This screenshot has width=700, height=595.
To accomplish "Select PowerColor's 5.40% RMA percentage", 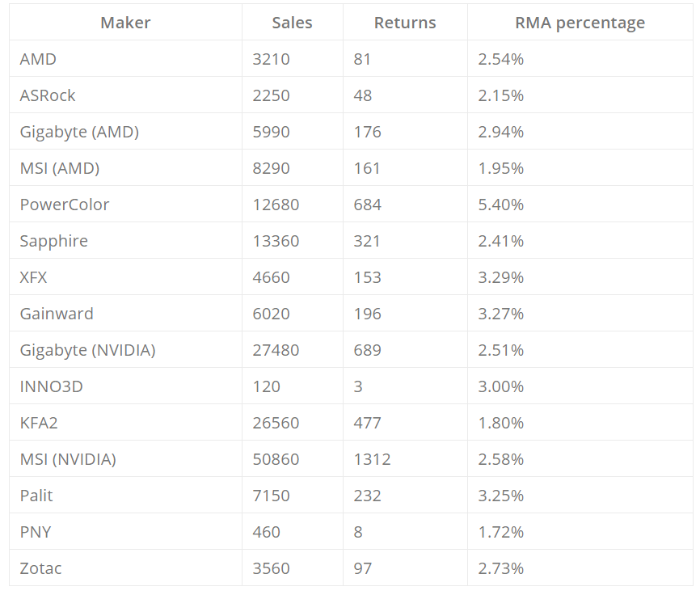I will pos(501,205).
